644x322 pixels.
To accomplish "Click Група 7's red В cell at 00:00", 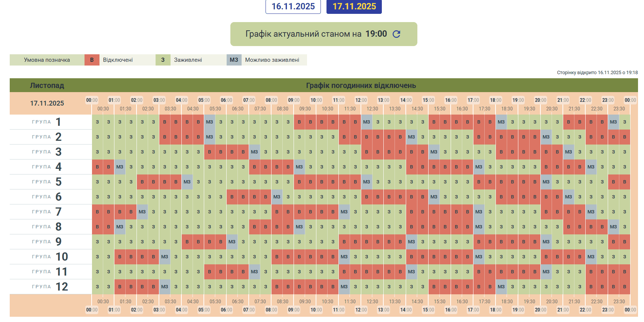I will (97, 212).
